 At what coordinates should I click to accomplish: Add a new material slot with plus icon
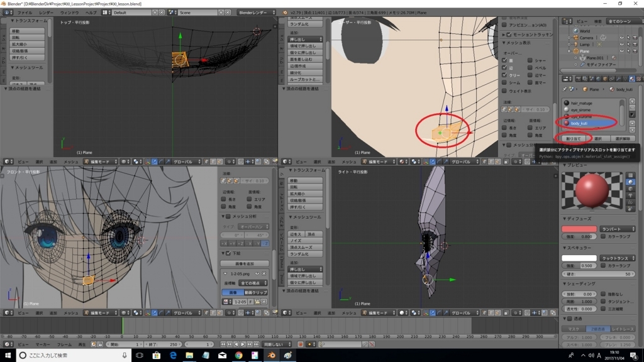[632, 101]
